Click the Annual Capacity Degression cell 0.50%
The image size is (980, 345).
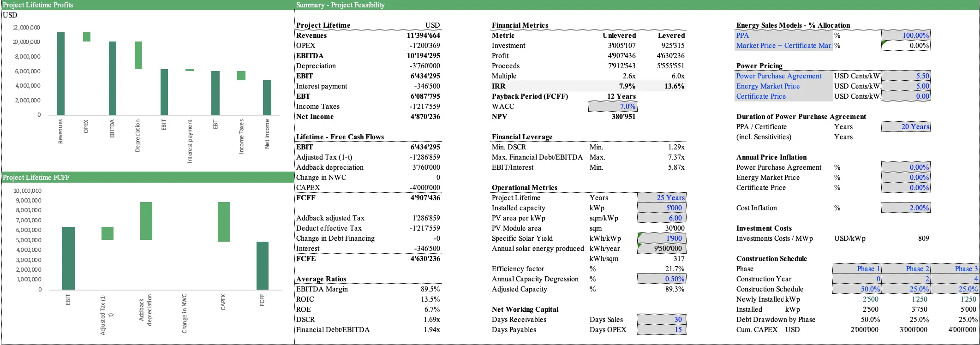coord(662,279)
